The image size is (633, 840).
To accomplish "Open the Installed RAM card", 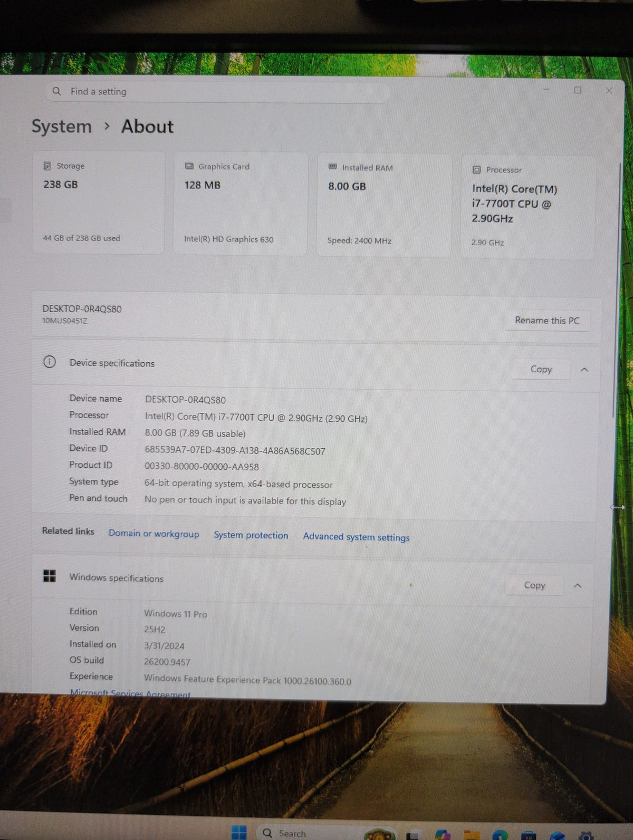I will (x=384, y=206).
